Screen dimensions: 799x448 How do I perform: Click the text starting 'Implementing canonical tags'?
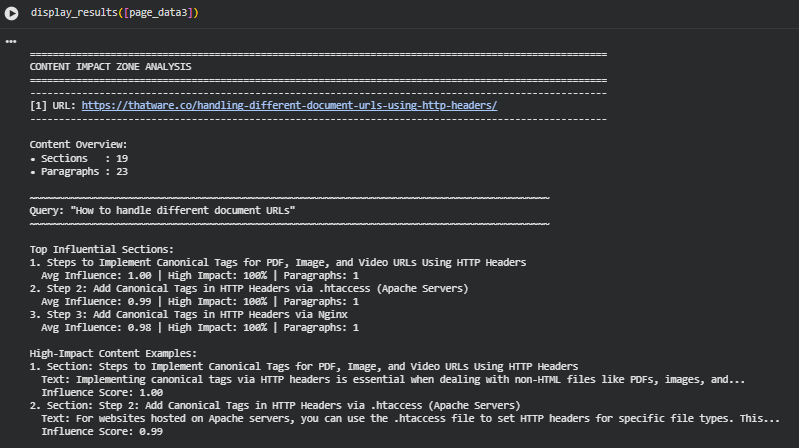click(393, 380)
